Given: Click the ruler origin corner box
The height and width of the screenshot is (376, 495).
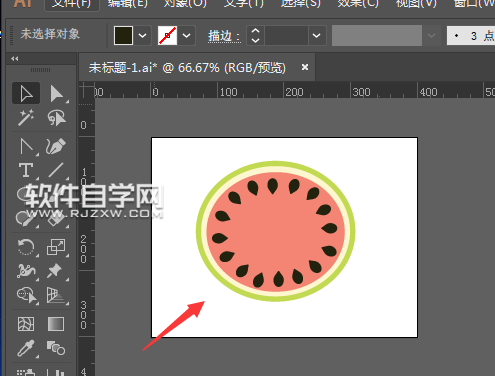Looking at the screenshot, I should pos(87,90).
